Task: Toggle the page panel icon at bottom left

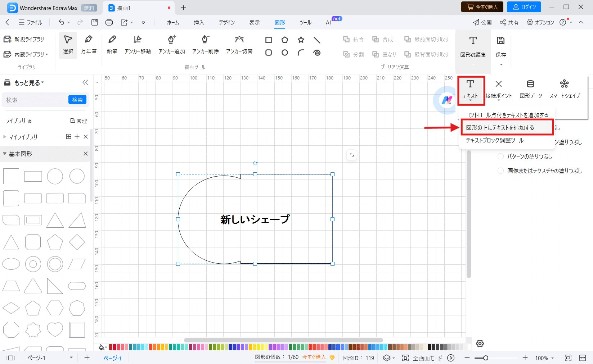Action: pos(11,358)
